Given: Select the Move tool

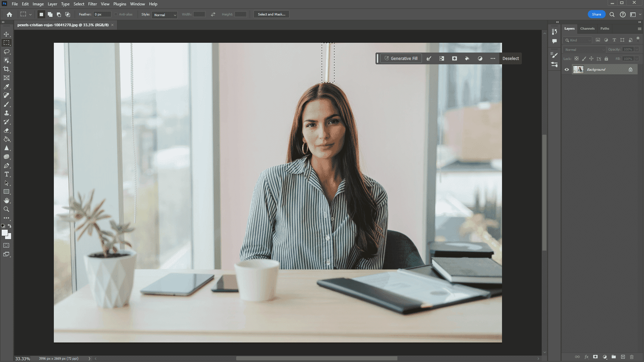Looking at the screenshot, I should click(6, 34).
